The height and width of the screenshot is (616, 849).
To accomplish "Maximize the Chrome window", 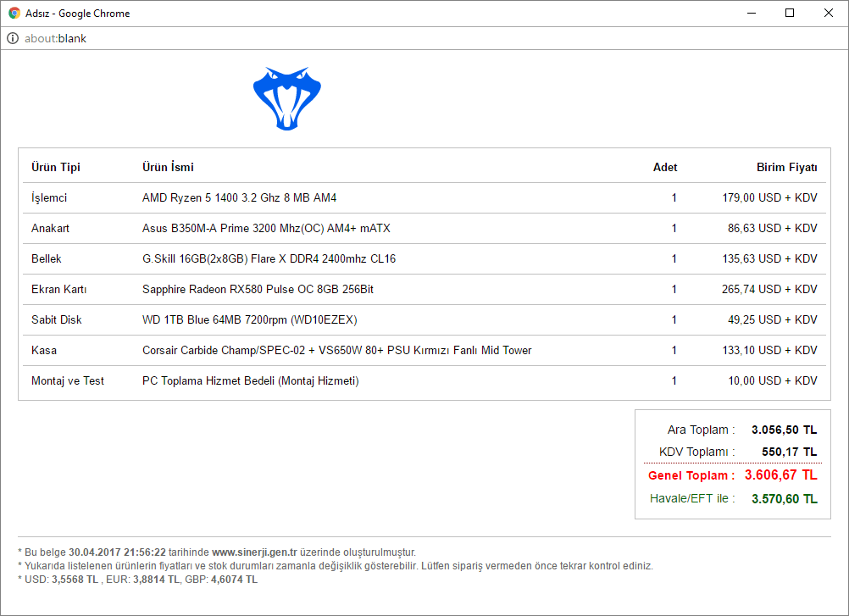I will (790, 13).
